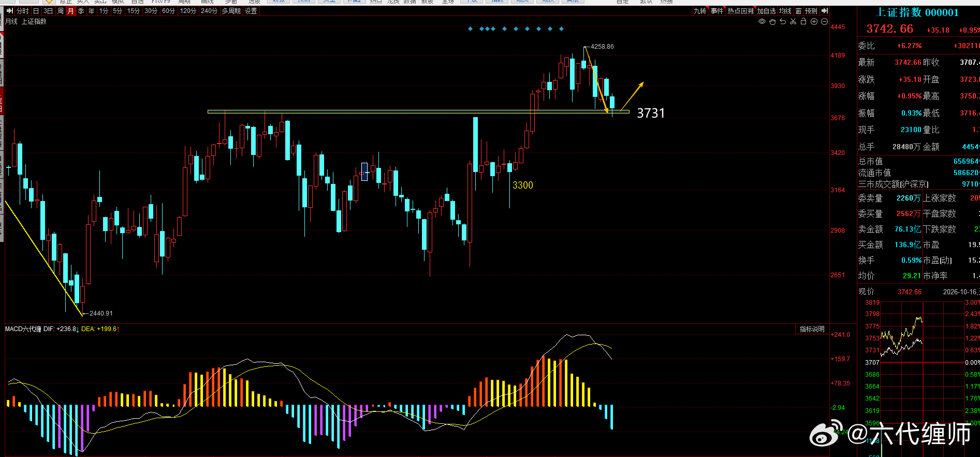Image resolution: width=980 pixels, height=457 pixels.
Task: Open 指标说明 indicator description
Action: tap(812, 329)
